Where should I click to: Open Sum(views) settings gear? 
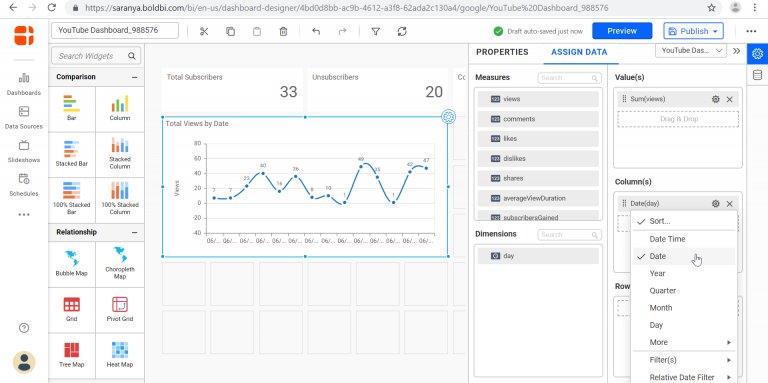coord(716,99)
